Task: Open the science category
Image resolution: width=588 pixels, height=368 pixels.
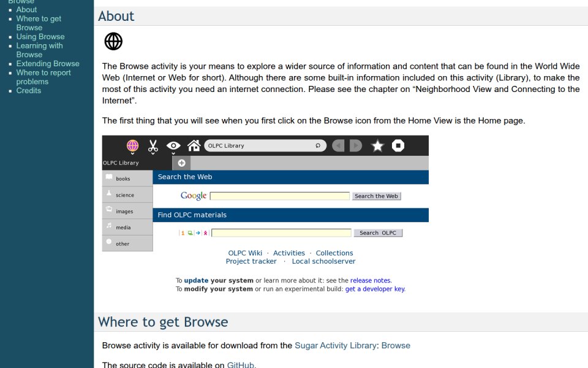Action: tap(127, 195)
